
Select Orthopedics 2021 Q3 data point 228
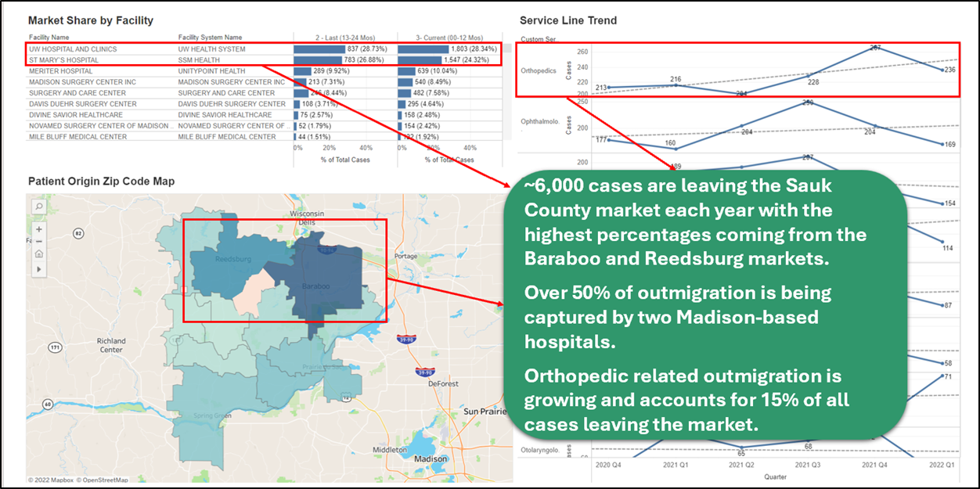[x=808, y=74]
